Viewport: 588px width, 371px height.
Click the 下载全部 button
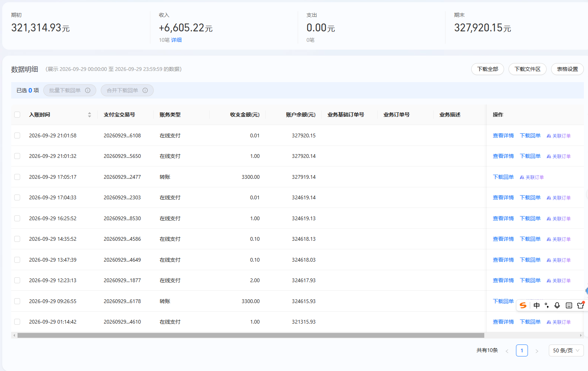[488, 69]
